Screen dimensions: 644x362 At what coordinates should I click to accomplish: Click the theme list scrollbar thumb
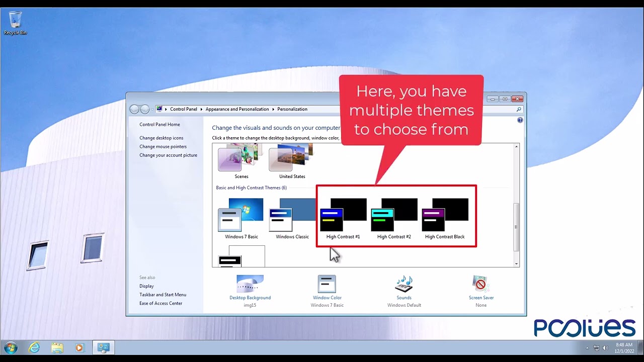516,227
